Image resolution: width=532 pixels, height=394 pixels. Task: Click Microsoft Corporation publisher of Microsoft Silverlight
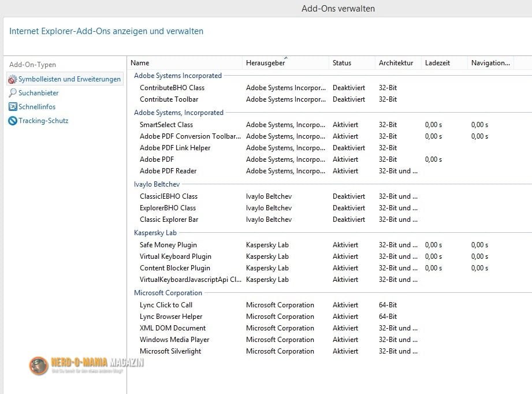(280, 351)
